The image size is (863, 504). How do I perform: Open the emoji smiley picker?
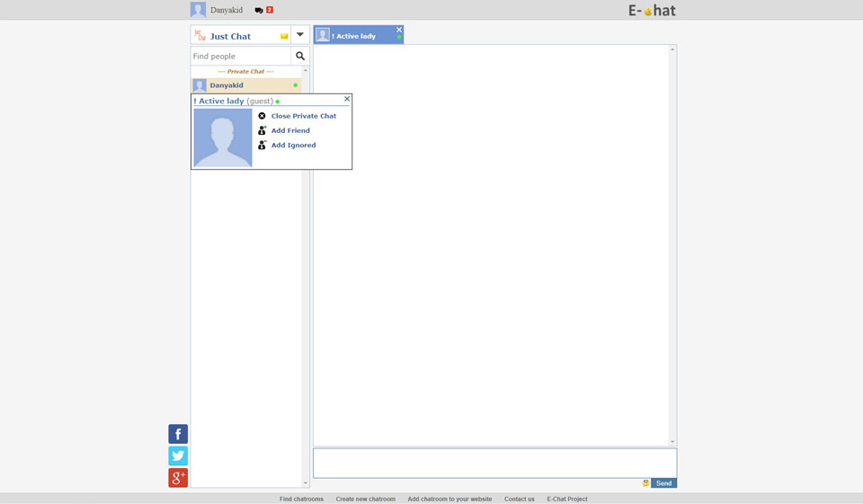[x=645, y=483]
